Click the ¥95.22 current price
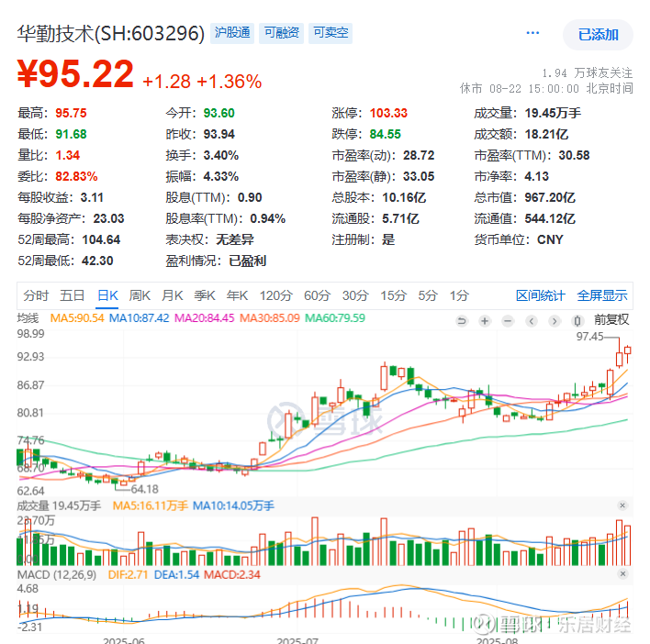Screen dimensions: 650x644 point(75,74)
